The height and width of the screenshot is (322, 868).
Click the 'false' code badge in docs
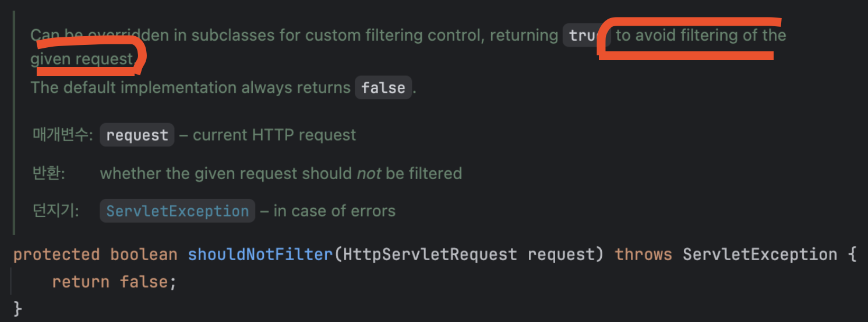pyautogui.click(x=383, y=88)
